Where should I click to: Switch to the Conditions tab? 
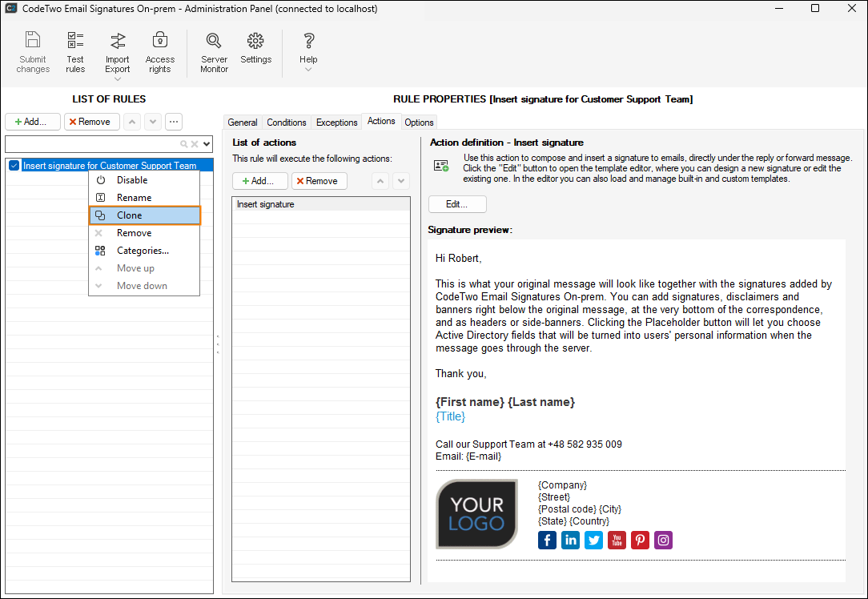click(x=287, y=123)
